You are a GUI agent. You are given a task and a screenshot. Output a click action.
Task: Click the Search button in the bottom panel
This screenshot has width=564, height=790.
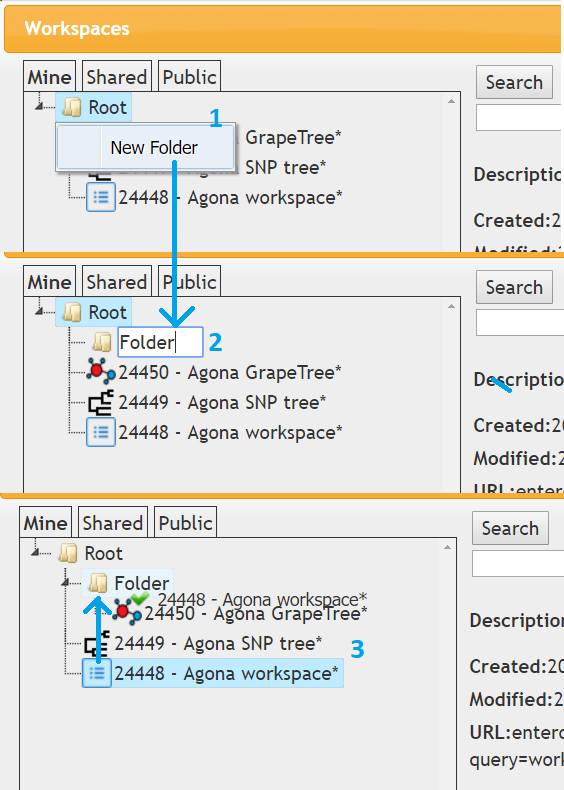point(510,528)
